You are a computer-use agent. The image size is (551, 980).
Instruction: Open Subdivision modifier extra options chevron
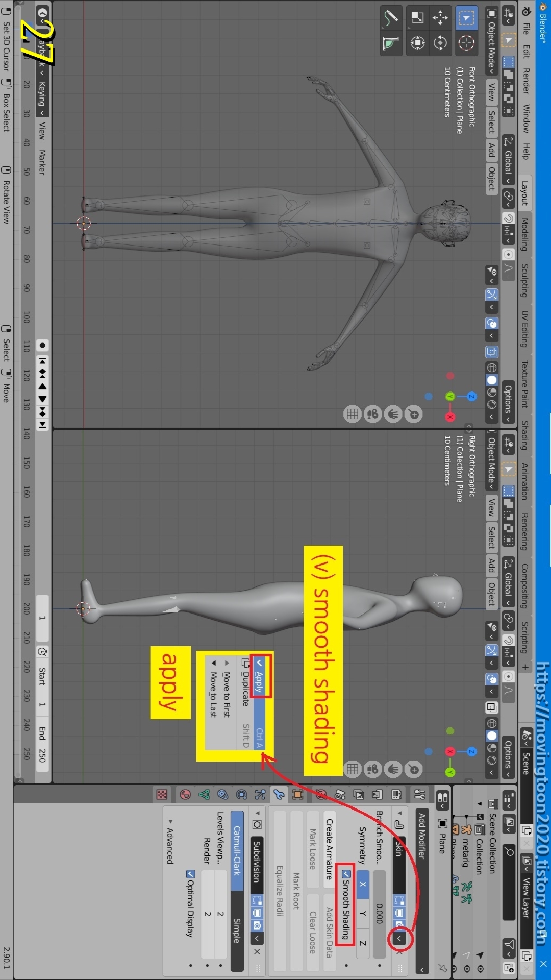pos(257,938)
